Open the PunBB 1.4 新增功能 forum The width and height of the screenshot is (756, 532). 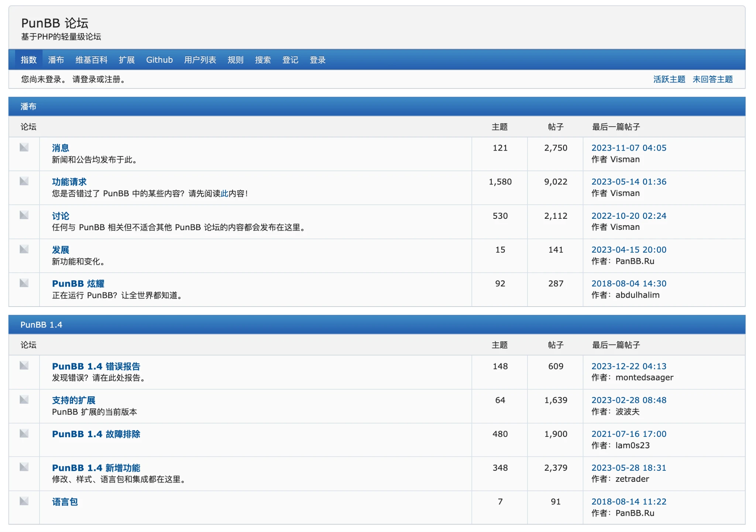coord(96,468)
